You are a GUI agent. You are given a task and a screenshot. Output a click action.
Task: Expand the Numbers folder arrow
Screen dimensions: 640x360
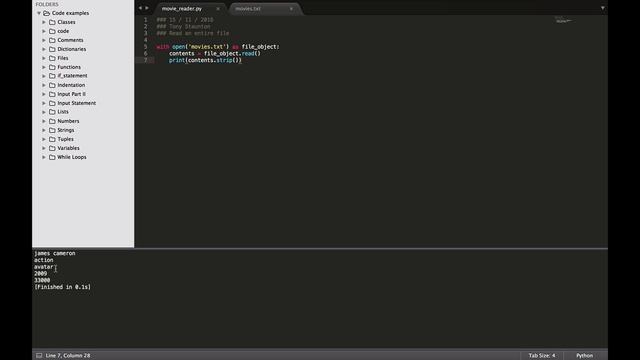pyautogui.click(x=44, y=121)
